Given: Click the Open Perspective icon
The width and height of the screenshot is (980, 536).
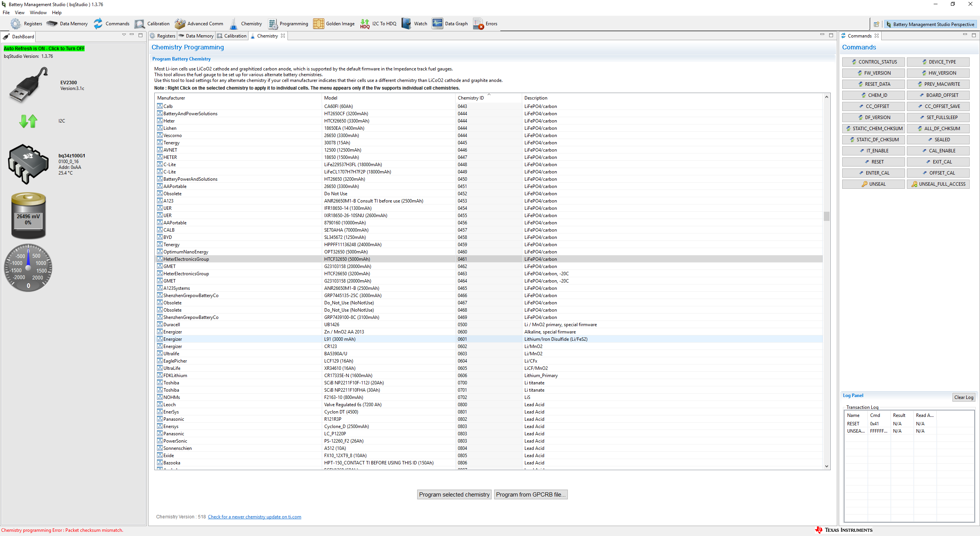Looking at the screenshot, I should coord(876,24).
